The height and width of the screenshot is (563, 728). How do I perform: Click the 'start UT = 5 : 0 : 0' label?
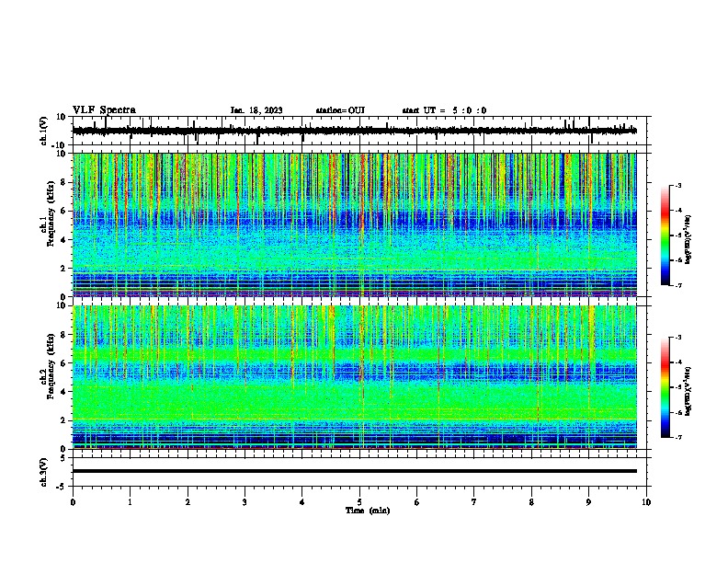[444, 110]
